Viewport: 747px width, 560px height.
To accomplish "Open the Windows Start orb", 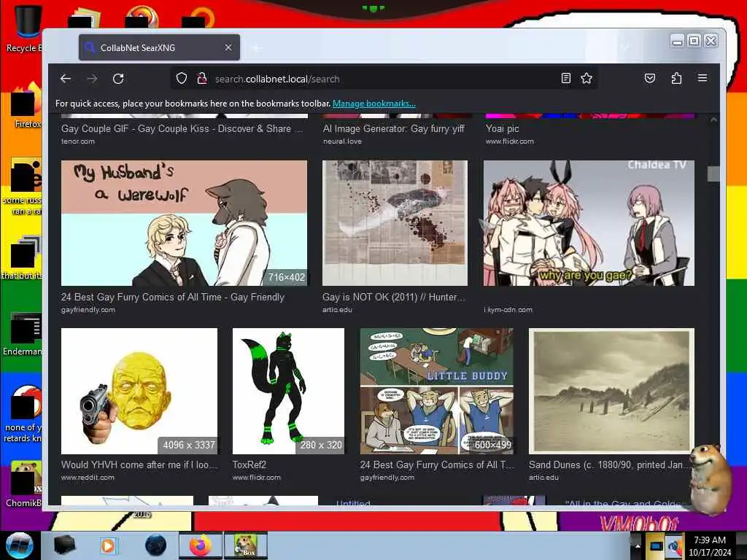I will click(x=19, y=545).
